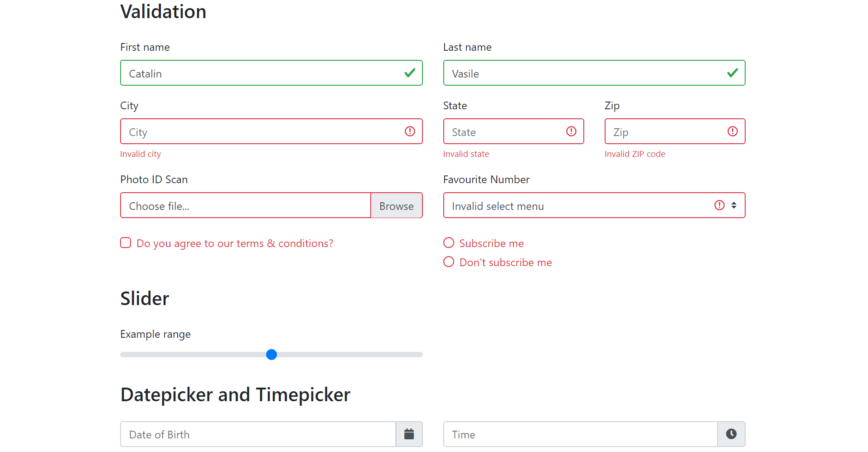Click the green checkmark icon in Last name field
The height and width of the screenshot is (452, 868).
[732, 73]
